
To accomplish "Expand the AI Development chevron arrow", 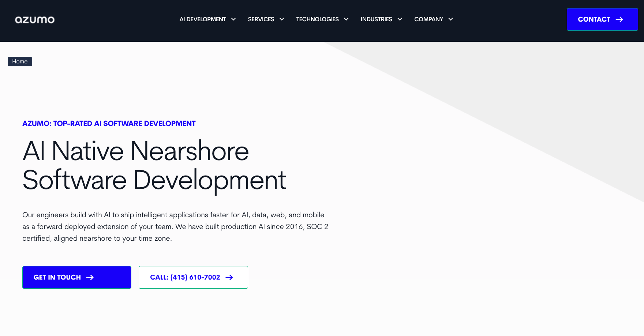I will coord(233,19).
